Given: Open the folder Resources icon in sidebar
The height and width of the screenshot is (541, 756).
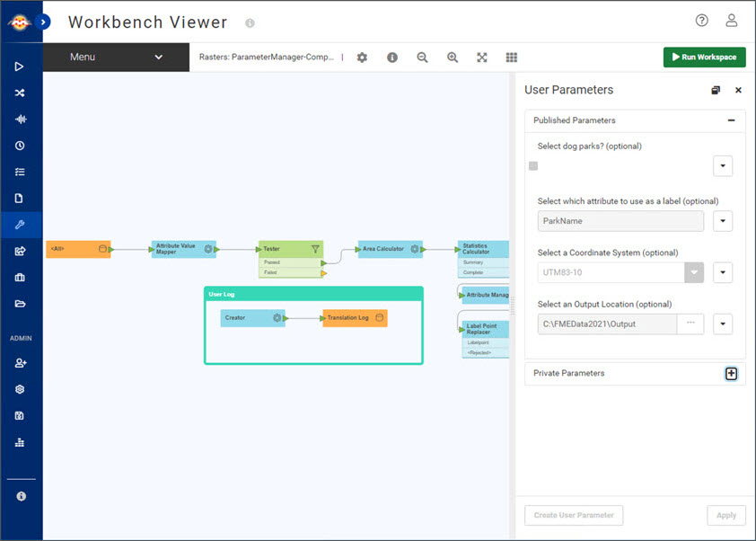Looking at the screenshot, I should point(20,304).
